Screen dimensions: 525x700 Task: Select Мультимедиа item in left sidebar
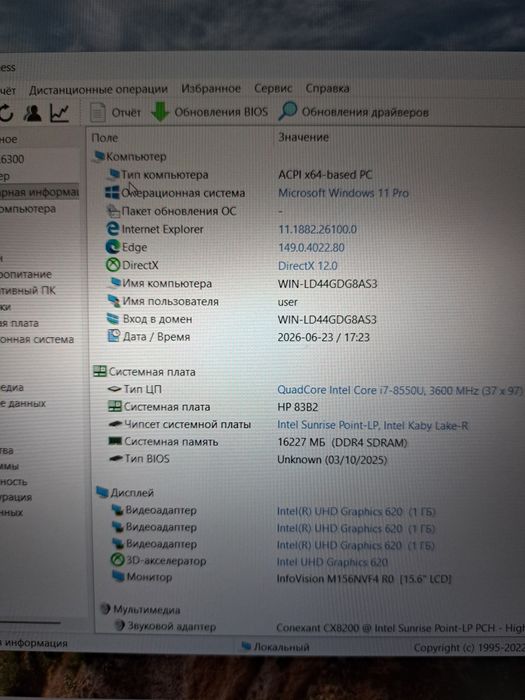(x=12, y=388)
